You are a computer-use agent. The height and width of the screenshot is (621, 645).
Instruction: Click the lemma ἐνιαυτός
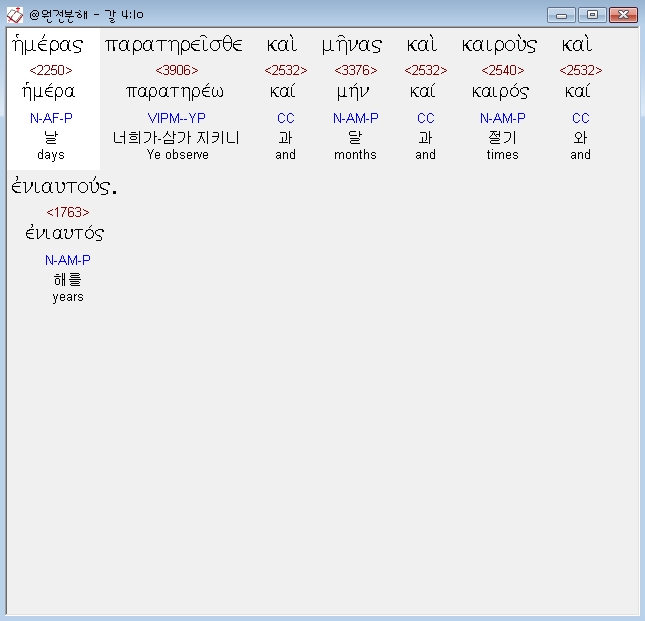tap(65, 234)
